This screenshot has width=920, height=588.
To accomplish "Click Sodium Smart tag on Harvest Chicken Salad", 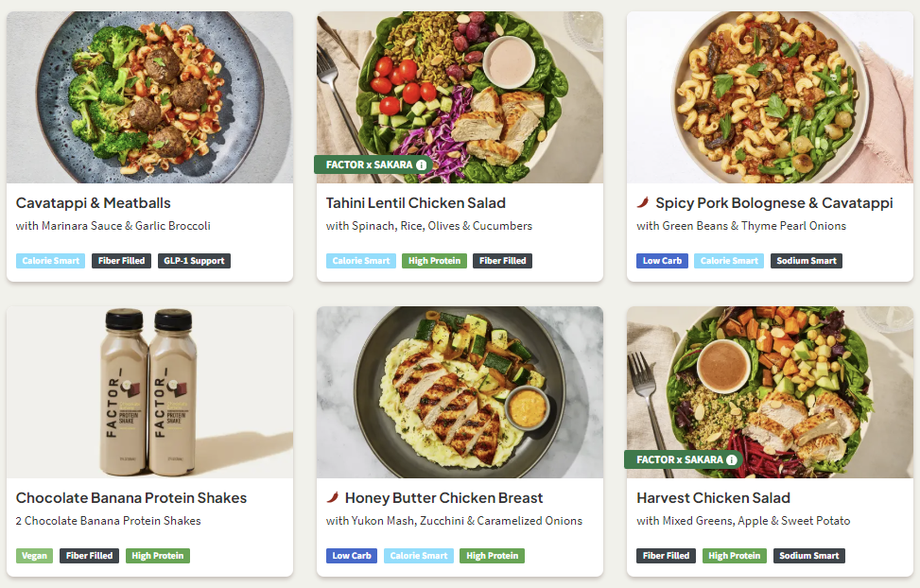I will tap(808, 556).
